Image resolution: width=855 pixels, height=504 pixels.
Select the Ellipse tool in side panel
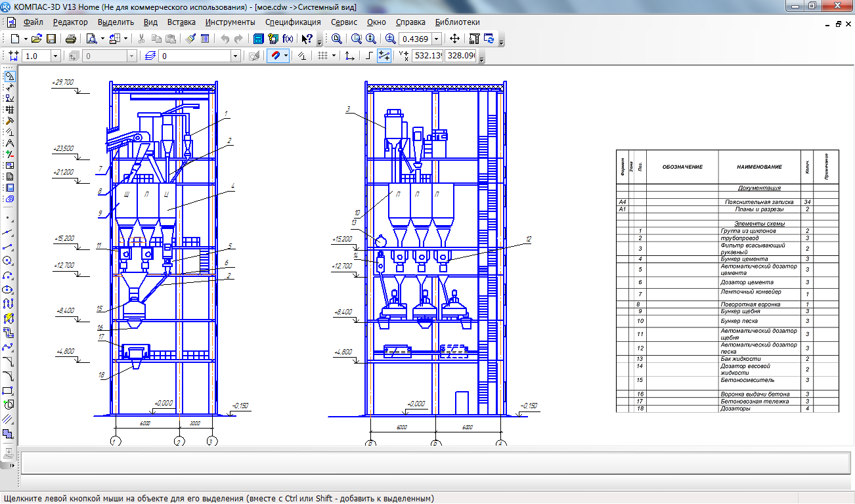point(9,289)
